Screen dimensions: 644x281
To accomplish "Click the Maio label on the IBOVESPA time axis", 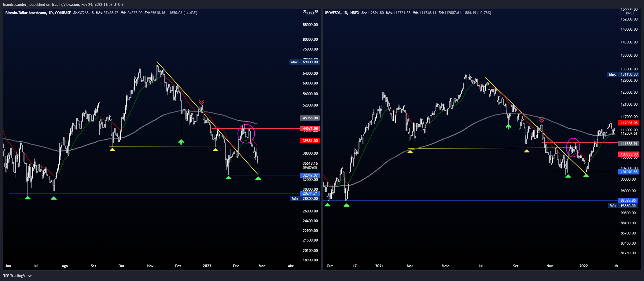I will [x=445, y=266].
